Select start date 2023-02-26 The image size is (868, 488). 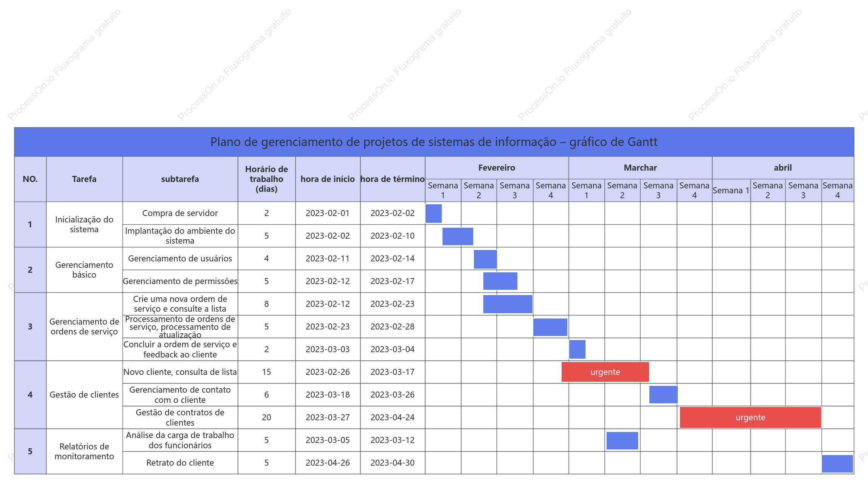tap(328, 372)
